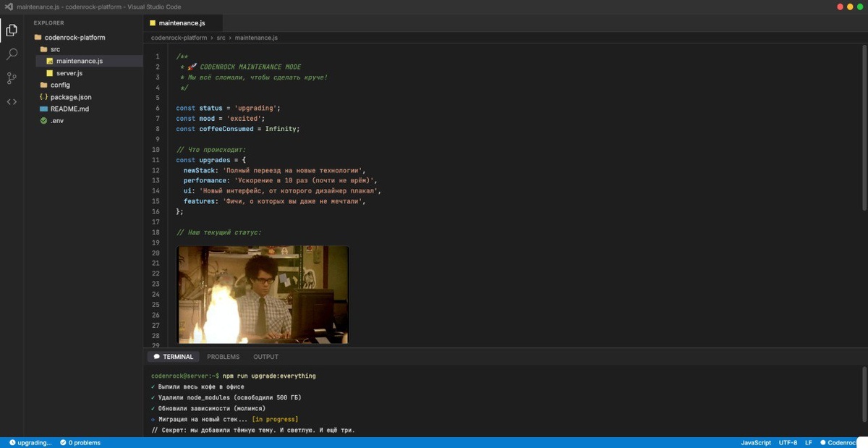Click terminal line 'Удалили node_modules'
Viewport: 868px width, 448px height.
[226, 398]
